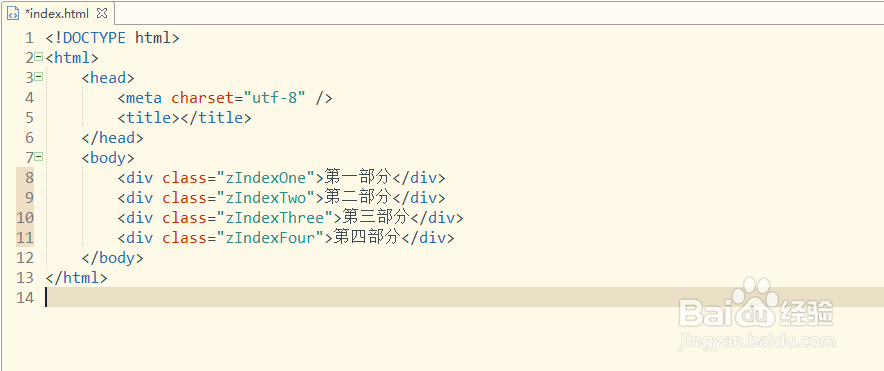Viewport: 884px width, 371px height.
Task: Click the <!DOCTYPE html> declaration text
Action: (112, 38)
